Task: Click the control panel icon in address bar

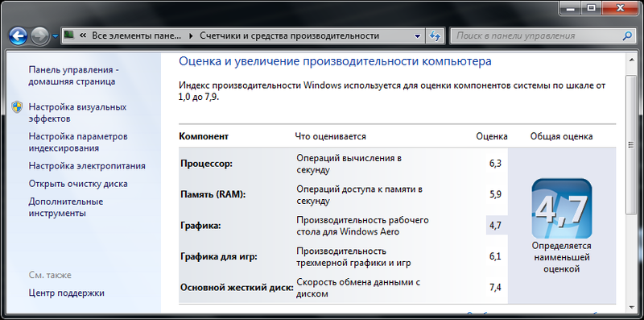Action: tap(69, 35)
